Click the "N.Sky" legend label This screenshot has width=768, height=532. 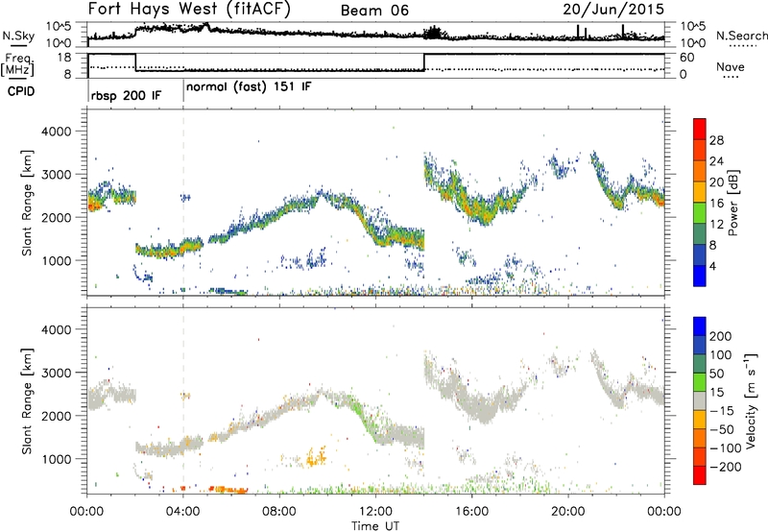click(18, 36)
